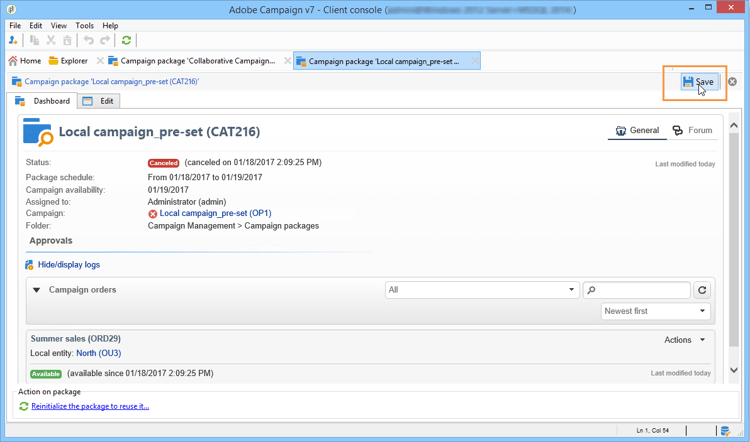Click the red Canceled status badge

pyautogui.click(x=163, y=163)
